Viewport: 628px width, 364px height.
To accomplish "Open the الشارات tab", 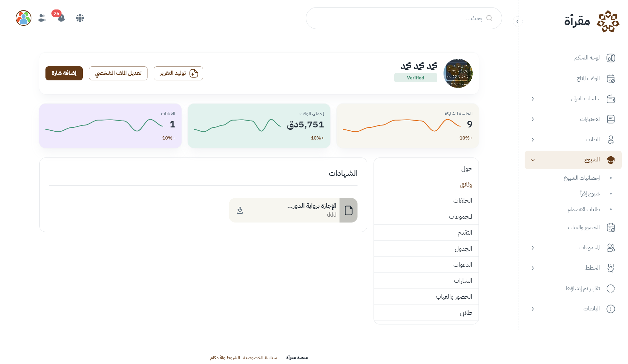I will coord(463,281).
